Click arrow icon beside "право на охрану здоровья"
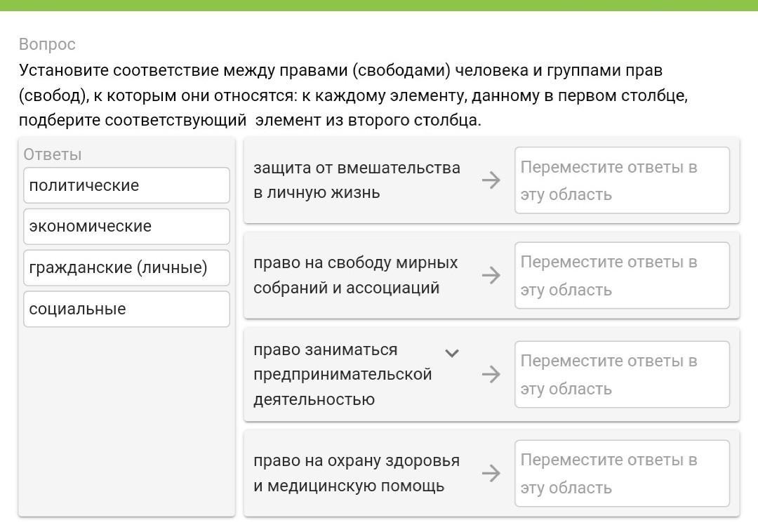758x532 pixels. [x=491, y=473]
